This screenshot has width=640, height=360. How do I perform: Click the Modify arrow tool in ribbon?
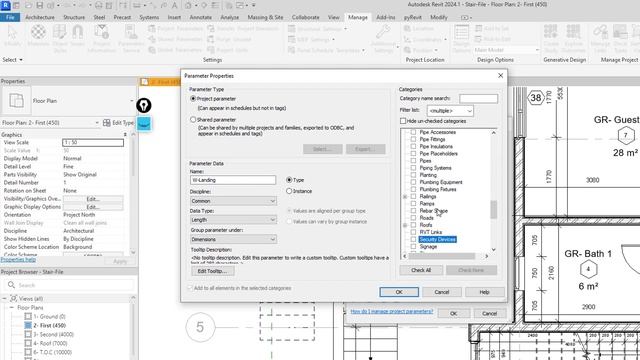(x=12, y=36)
